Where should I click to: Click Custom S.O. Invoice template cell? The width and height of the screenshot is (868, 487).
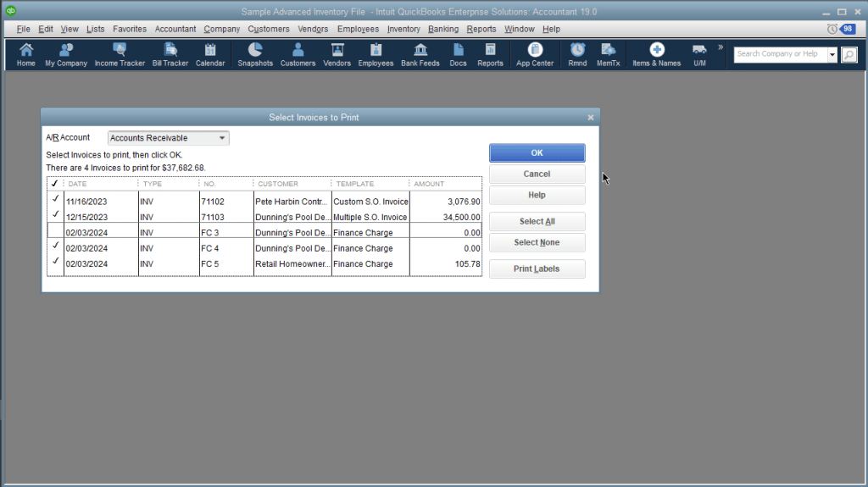click(x=370, y=202)
